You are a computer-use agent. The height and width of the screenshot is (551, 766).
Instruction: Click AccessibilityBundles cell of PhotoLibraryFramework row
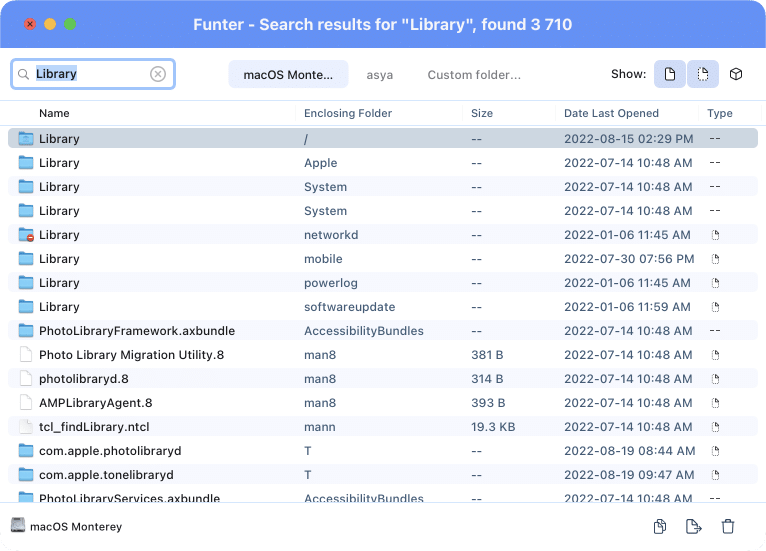(x=363, y=331)
